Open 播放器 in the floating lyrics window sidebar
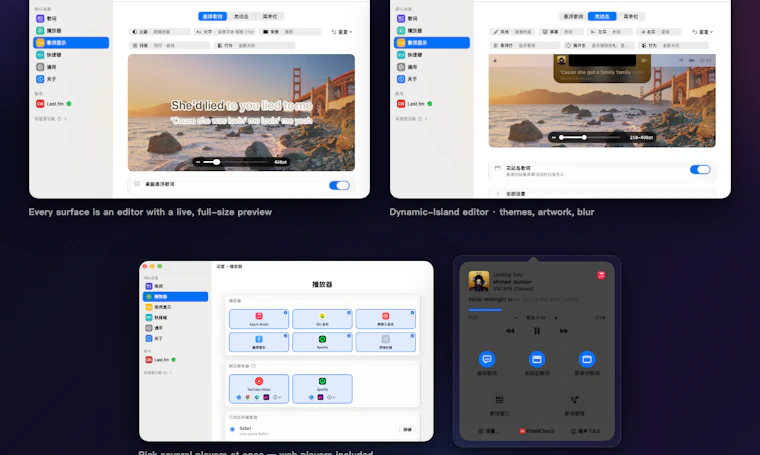 [71, 31]
